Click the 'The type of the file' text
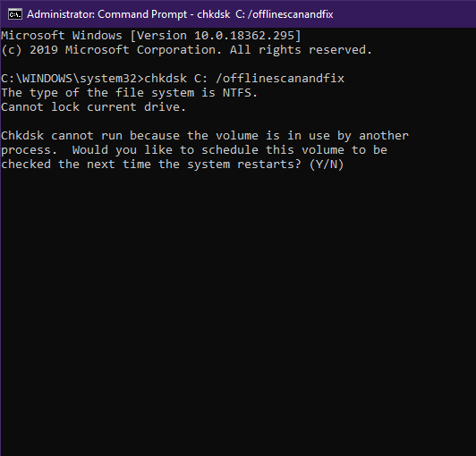Screen dimensions: 476x456 pos(72,93)
